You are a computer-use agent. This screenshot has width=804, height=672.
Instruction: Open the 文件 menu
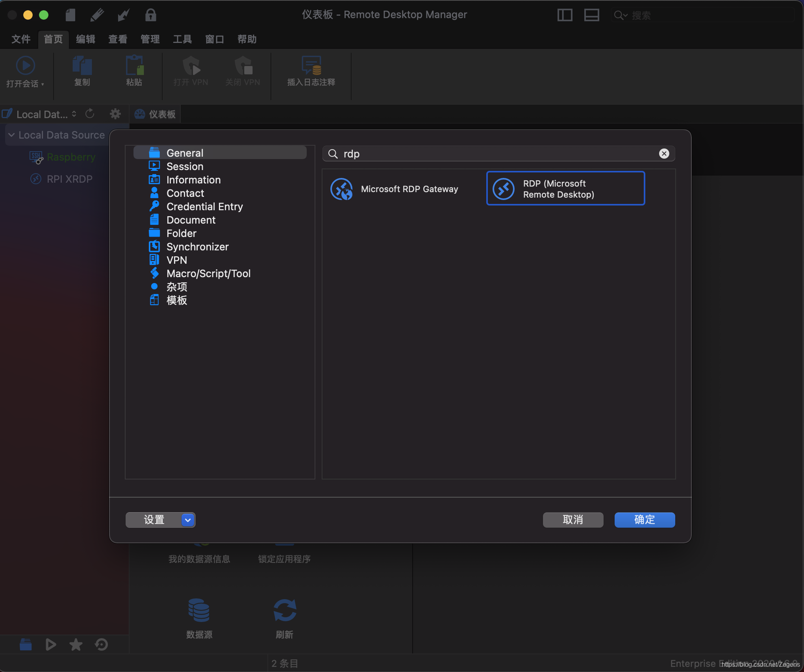click(x=21, y=39)
